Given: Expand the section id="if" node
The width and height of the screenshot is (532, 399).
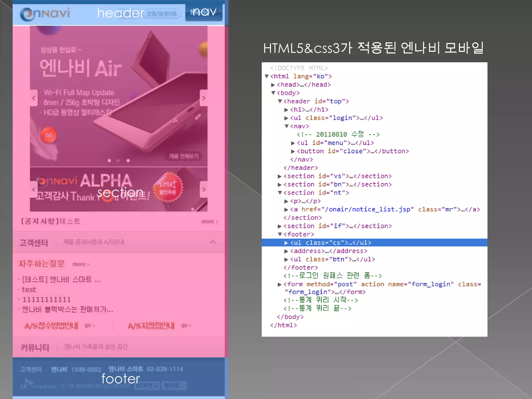Looking at the screenshot, I should click(280, 226).
